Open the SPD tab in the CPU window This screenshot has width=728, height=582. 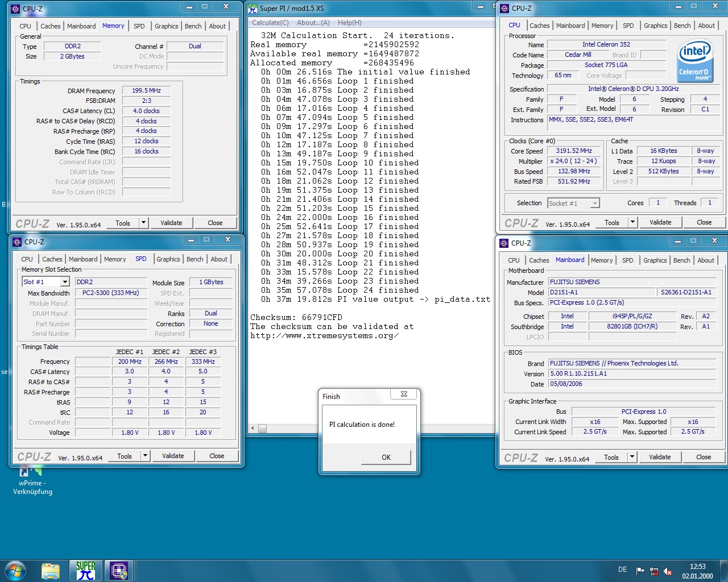point(628,26)
